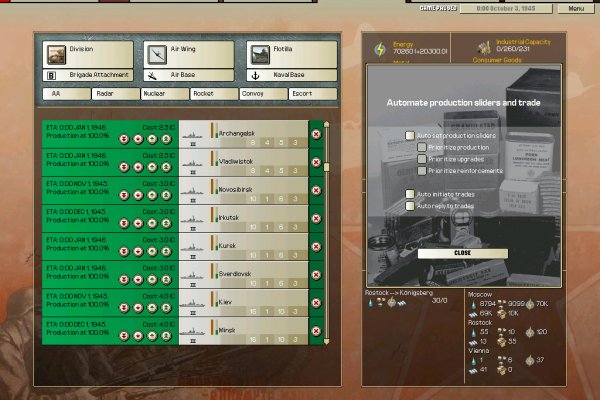The width and height of the screenshot is (600, 400).
Task: Raise Novosibirsk priority by one step
Action: point(152,195)
